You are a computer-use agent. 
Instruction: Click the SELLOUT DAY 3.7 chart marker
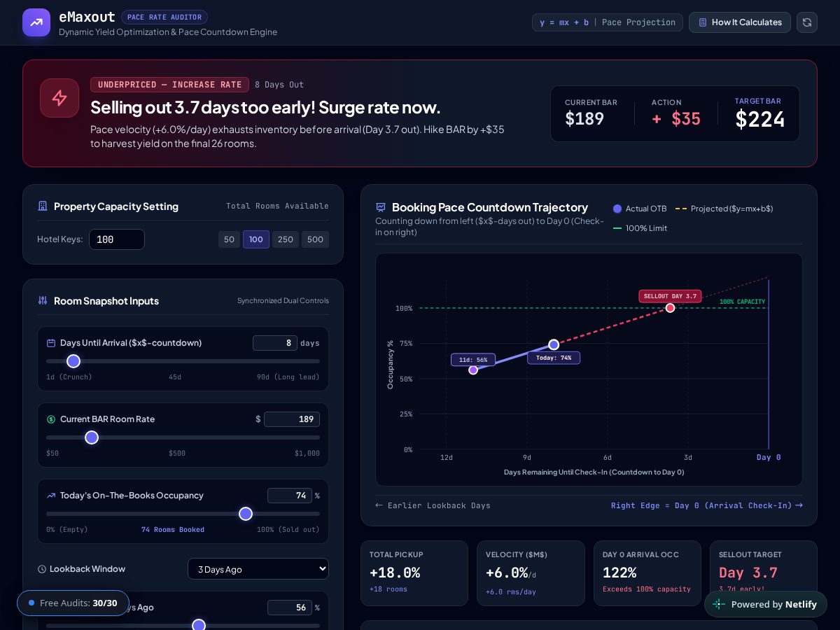click(x=670, y=296)
